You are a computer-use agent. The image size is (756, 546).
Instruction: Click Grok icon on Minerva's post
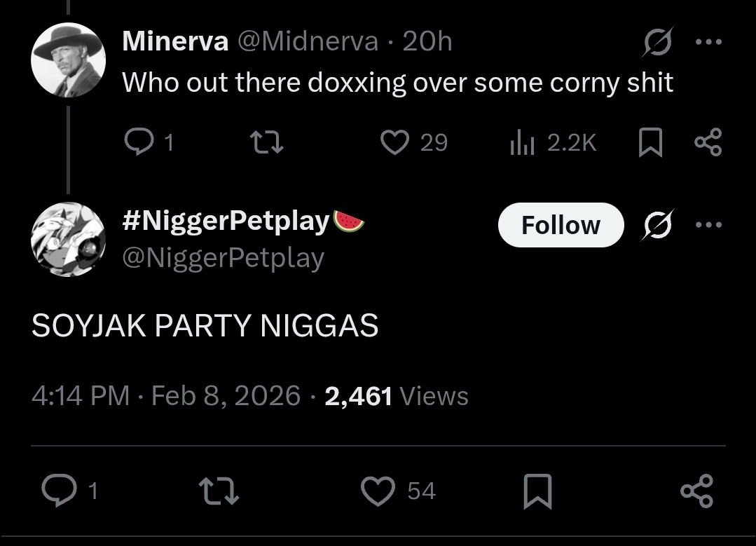659,42
